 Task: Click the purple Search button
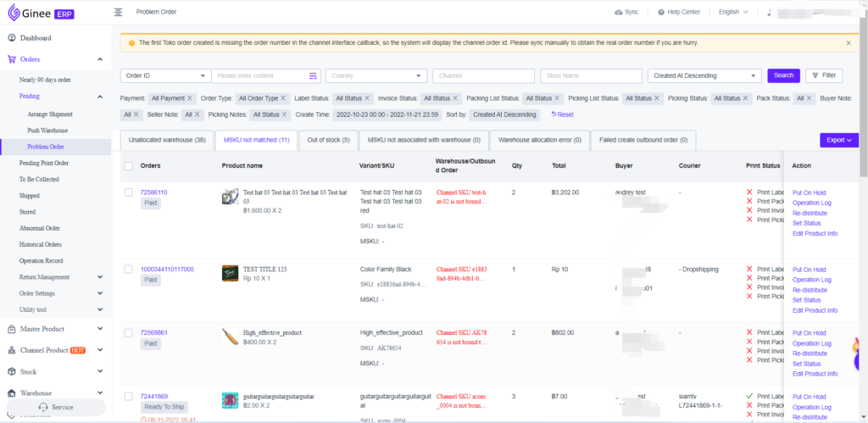783,75
